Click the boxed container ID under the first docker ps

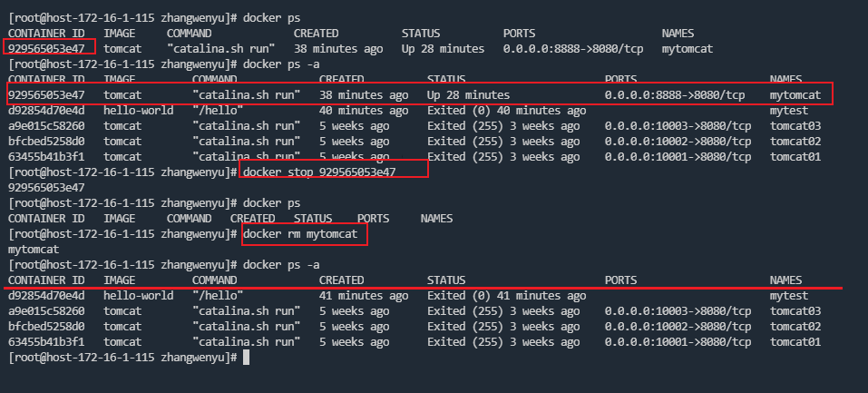[x=46, y=47]
